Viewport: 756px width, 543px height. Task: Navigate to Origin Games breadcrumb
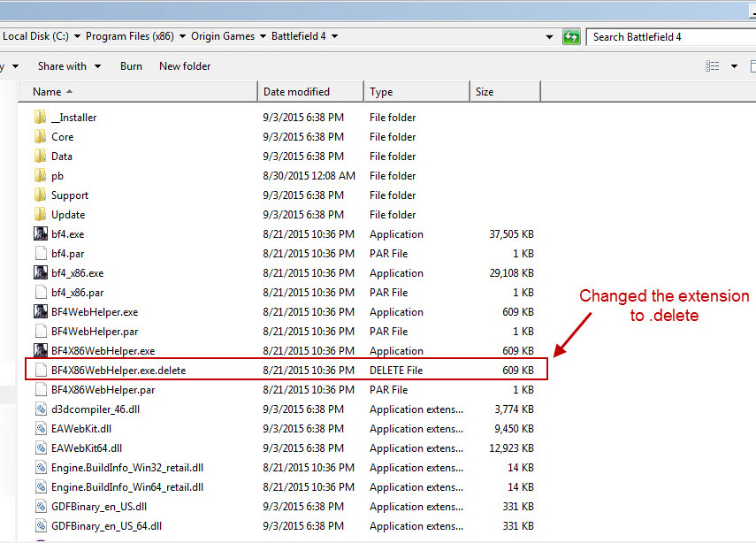pyautogui.click(x=223, y=36)
